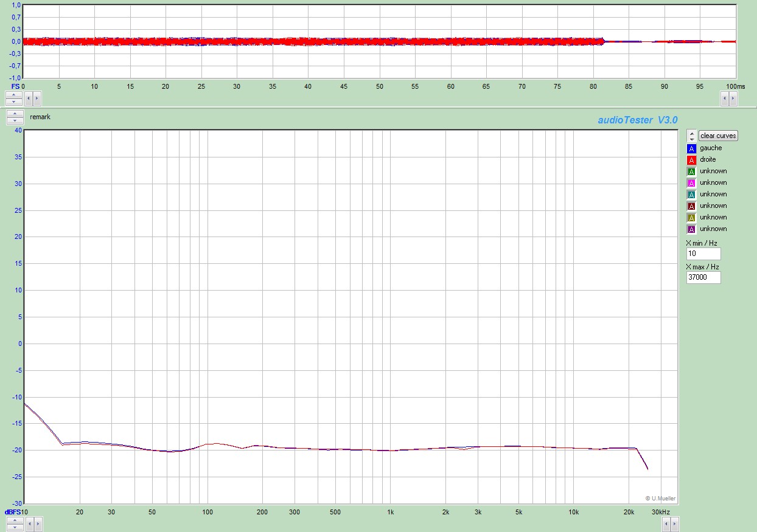Select the teal unknown curve swatch
This screenshot has width=757, height=532.
(691, 195)
